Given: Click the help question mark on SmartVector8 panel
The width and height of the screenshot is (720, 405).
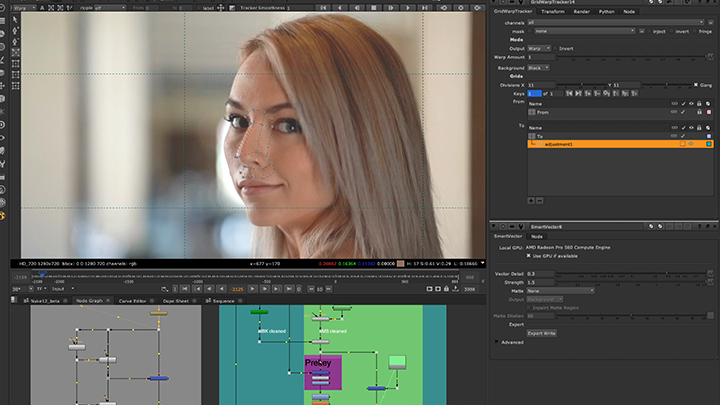Looking at the screenshot, I should pos(699,227).
